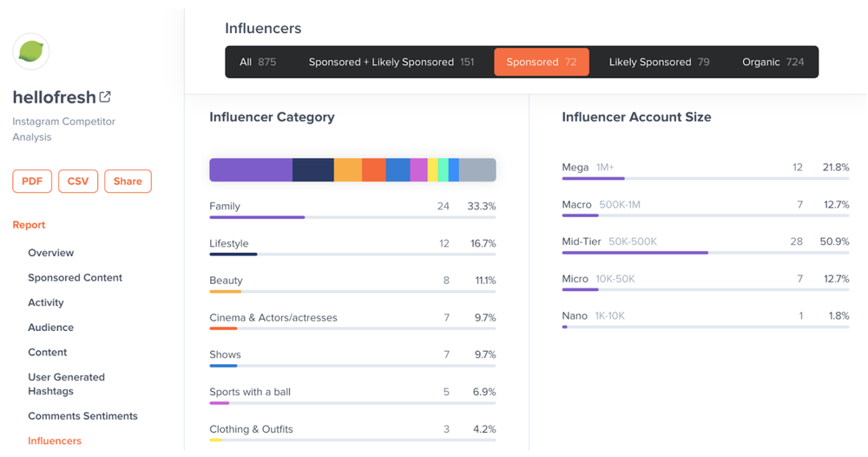The height and width of the screenshot is (457, 868).
Task: Navigate to Audience section
Action: [51, 328]
